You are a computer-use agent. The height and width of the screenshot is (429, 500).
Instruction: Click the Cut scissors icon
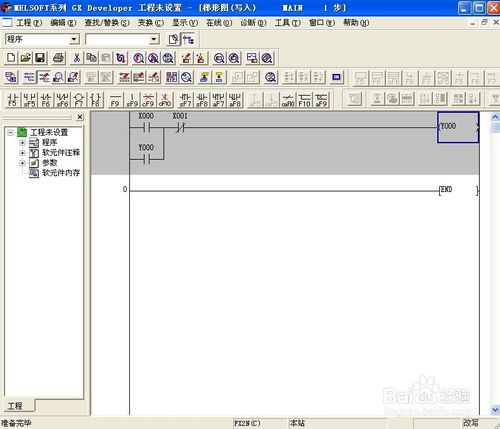pyautogui.click(x=77, y=58)
